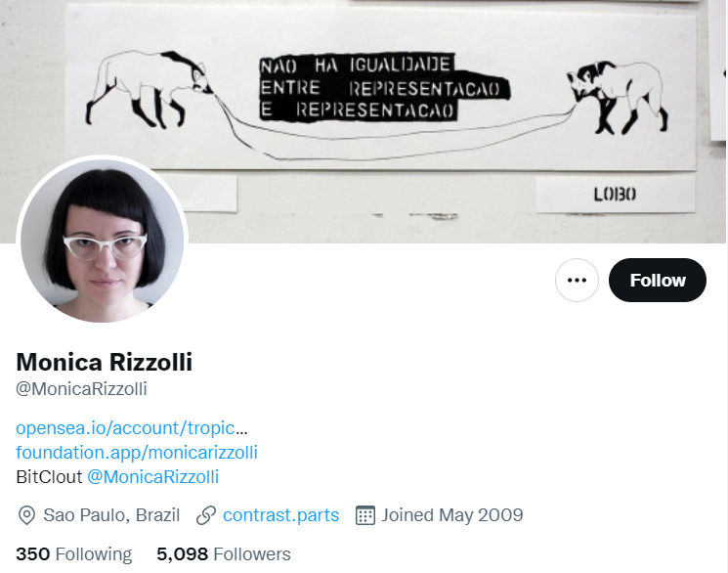
Task: Click the location pin icon
Action: tap(26, 515)
